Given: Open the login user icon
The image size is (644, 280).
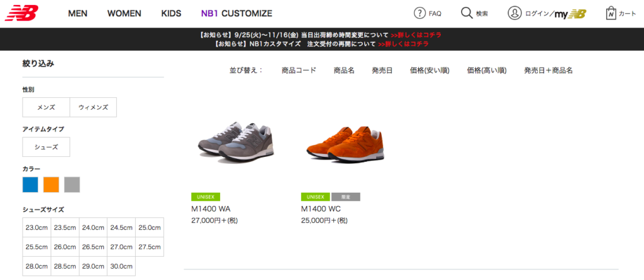Looking at the screenshot, I should point(515,13).
